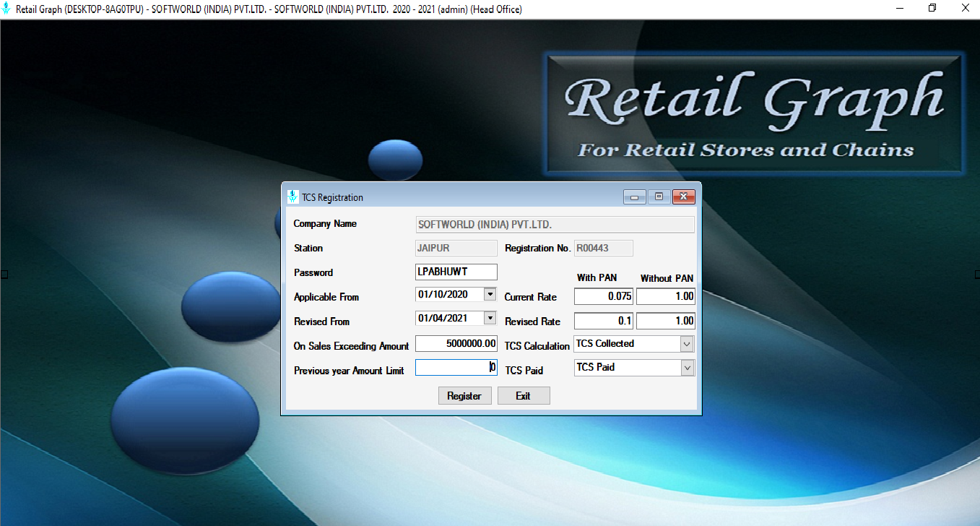Maximize the TCS Registration dialog

point(659,197)
